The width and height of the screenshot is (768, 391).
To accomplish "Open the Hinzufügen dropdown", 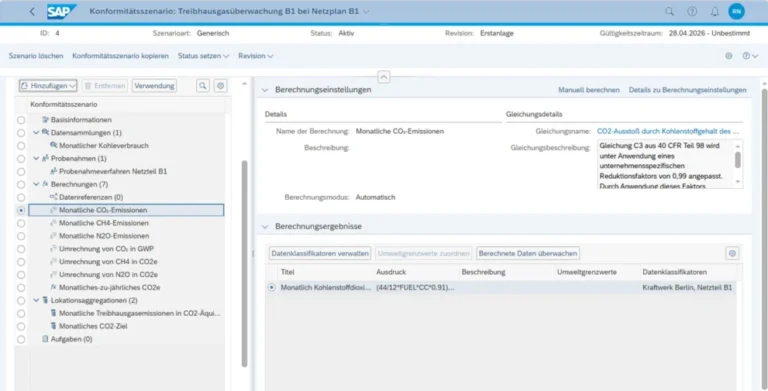I will coord(48,86).
